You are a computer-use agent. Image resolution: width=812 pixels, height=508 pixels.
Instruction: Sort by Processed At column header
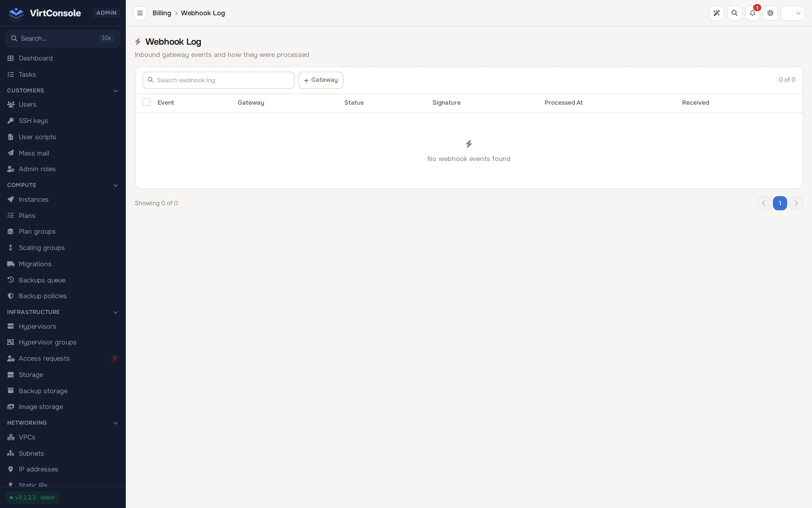pyautogui.click(x=563, y=102)
